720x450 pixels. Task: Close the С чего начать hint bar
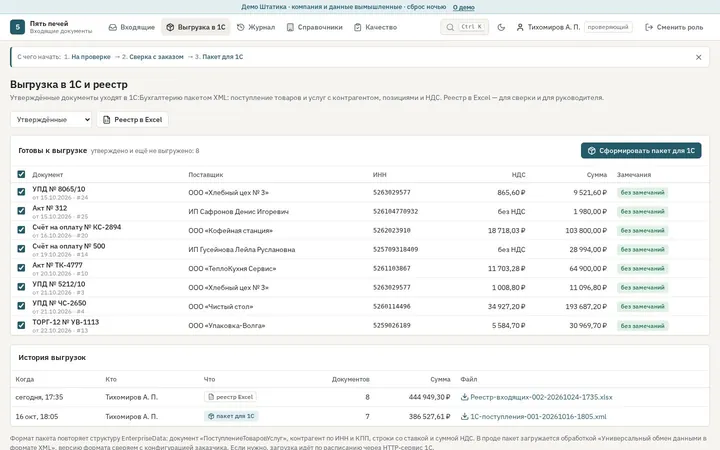(698, 57)
